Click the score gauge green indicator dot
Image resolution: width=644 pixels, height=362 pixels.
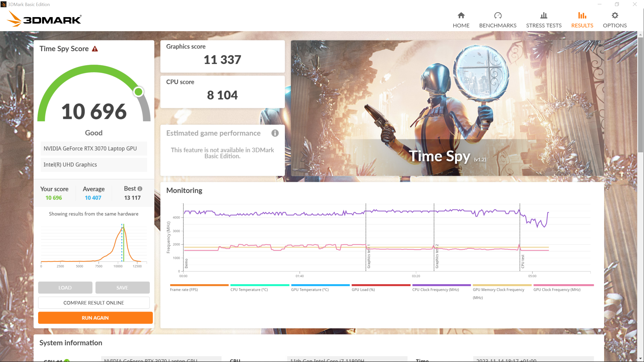click(x=138, y=92)
